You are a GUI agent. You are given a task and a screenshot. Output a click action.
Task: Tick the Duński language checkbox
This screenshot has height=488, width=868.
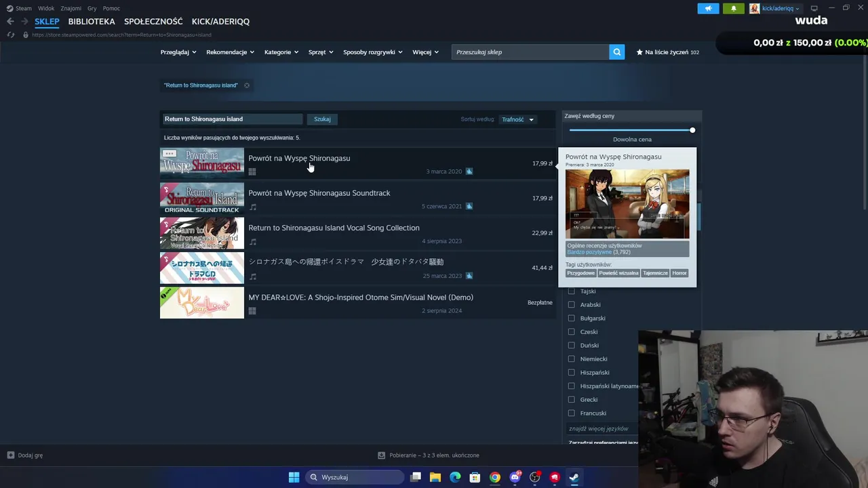pyautogui.click(x=571, y=346)
